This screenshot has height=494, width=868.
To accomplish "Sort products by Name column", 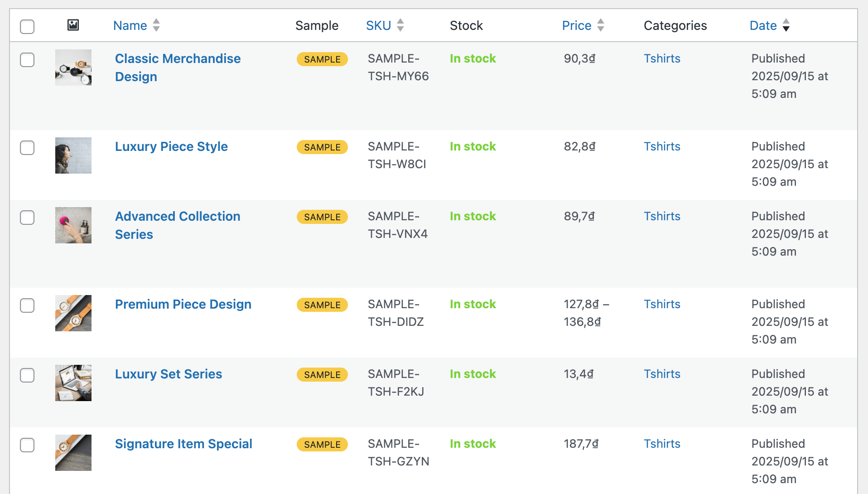I will pyautogui.click(x=130, y=25).
